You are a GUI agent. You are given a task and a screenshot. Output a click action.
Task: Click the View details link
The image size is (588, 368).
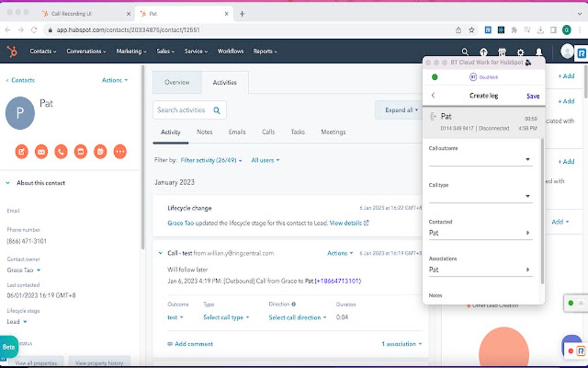[349, 223]
